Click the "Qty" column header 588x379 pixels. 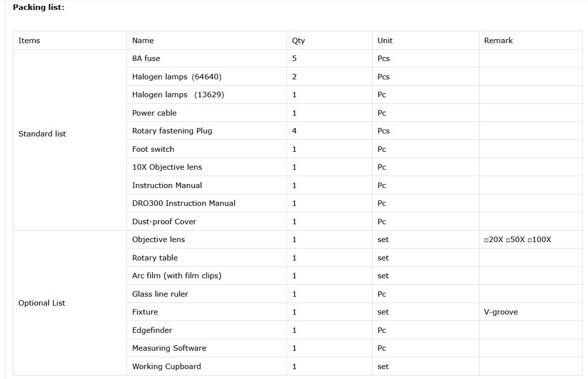coord(298,41)
